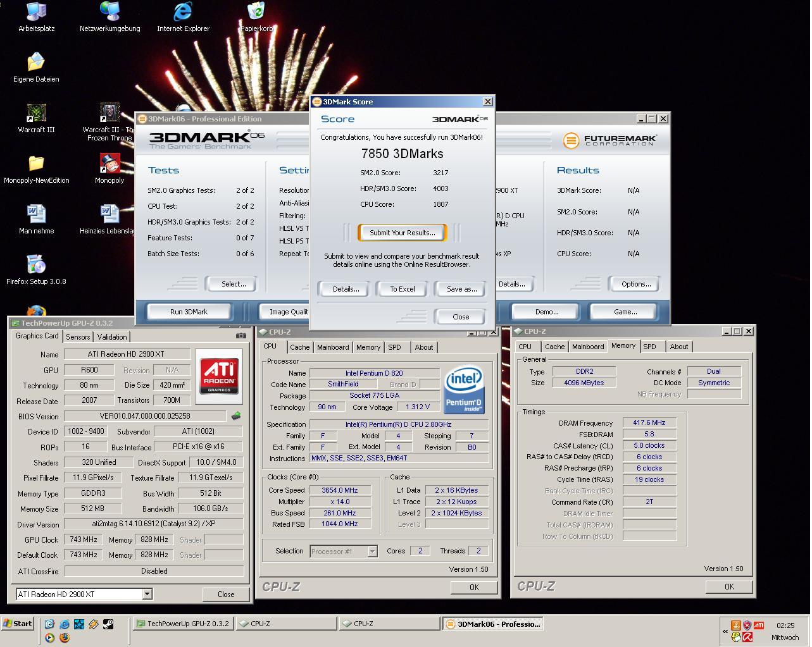The width and height of the screenshot is (812, 647).
Task: Click the taskbar clock showing 02:25
Action: point(785,625)
